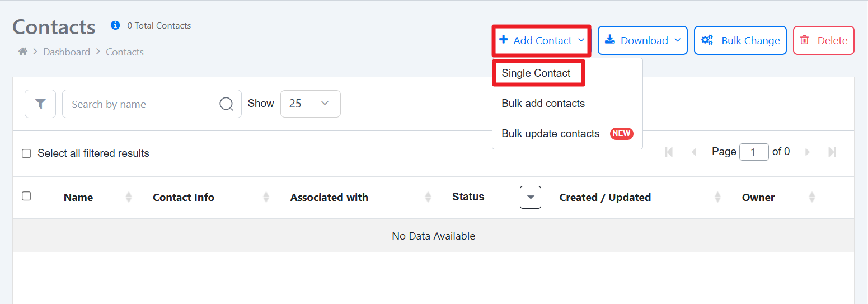Image resolution: width=868 pixels, height=304 pixels.
Task: Open the Show 25 rows dropdown
Action: point(310,104)
